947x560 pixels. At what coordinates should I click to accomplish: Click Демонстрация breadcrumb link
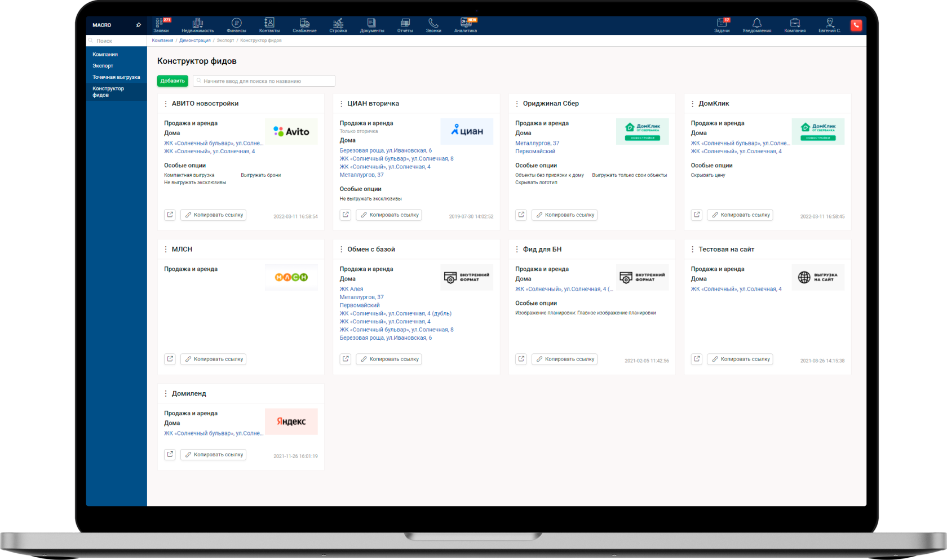195,41
